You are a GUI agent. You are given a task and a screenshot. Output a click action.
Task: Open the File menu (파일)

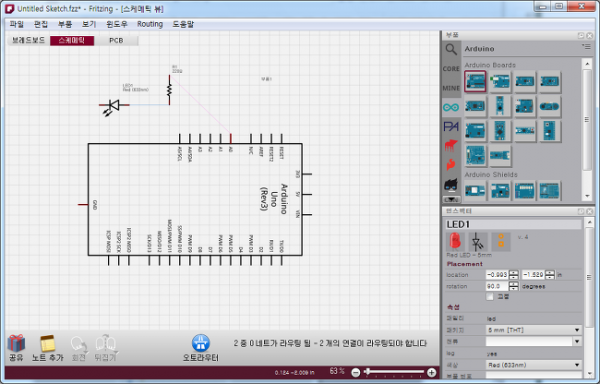click(16, 24)
